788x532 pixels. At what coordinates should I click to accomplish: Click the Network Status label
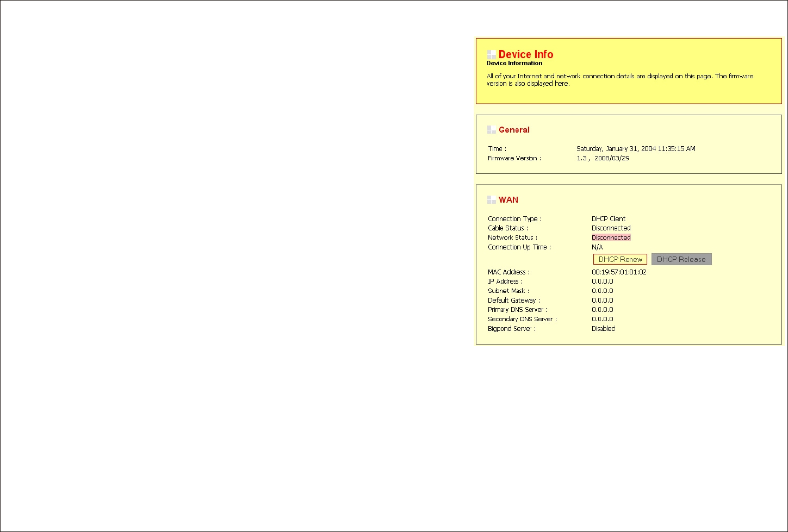[x=512, y=237]
